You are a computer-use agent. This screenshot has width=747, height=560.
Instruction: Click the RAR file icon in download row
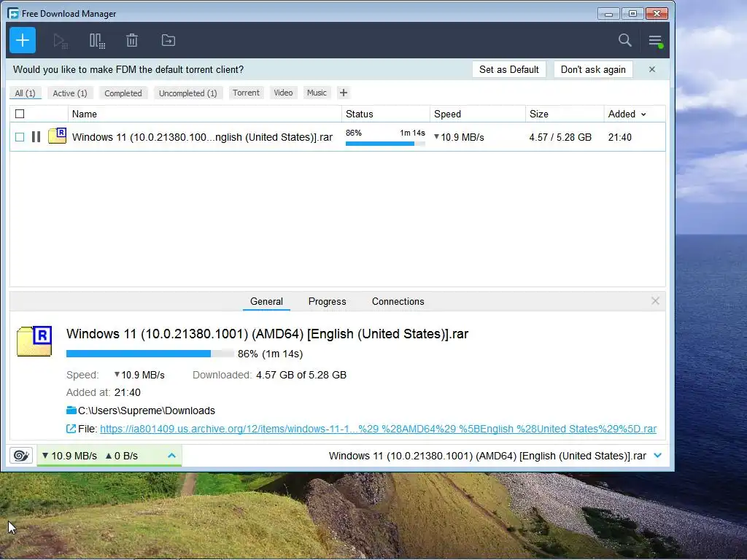(57, 136)
